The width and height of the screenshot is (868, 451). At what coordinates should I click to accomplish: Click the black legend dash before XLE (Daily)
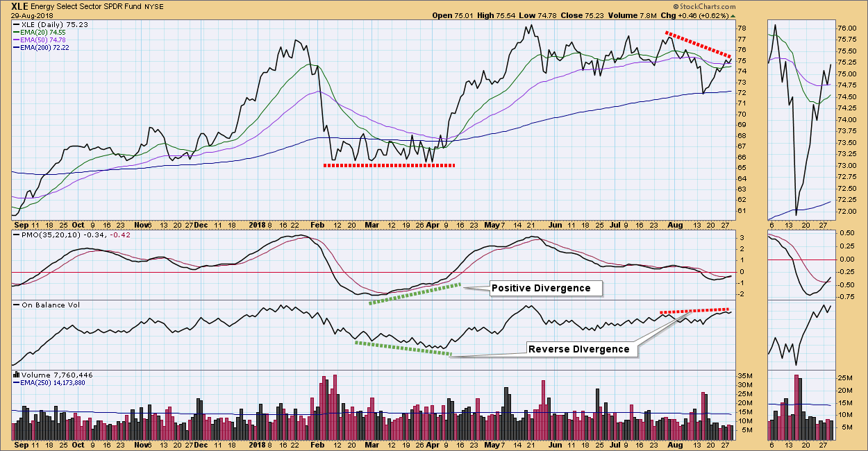pyautogui.click(x=17, y=24)
